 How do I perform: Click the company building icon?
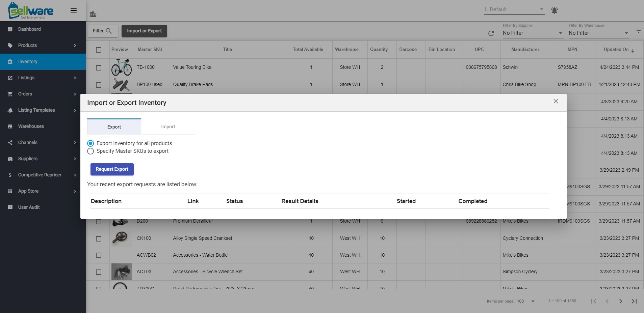[93, 14]
